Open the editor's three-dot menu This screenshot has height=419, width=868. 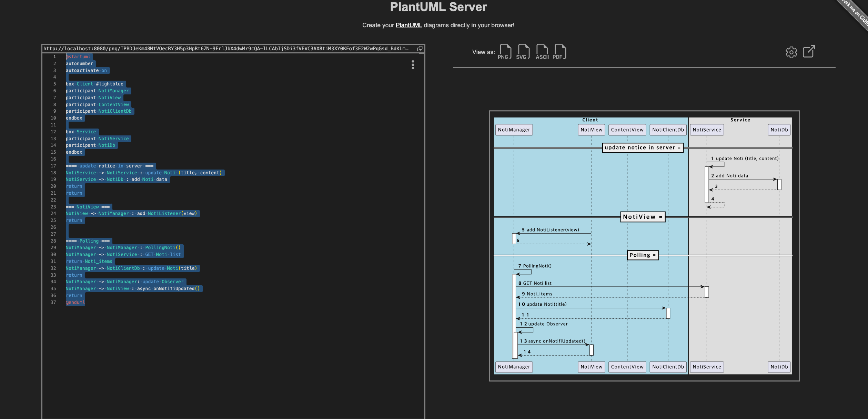coord(413,65)
